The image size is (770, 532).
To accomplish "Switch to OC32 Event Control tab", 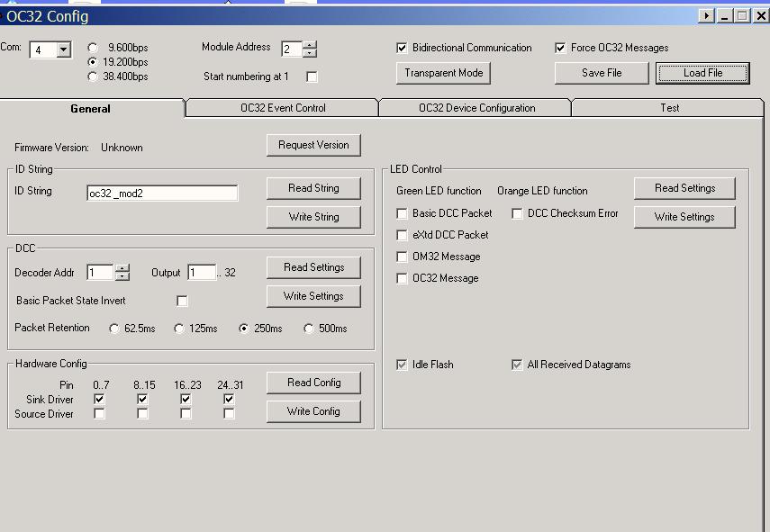I will (x=283, y=108).
